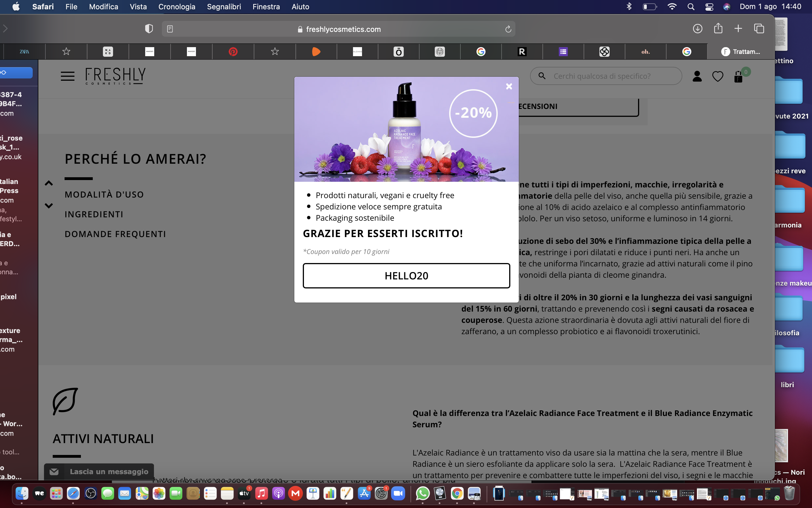Open the Segnalibri menu
Screen dimensions: 812x508
[x=224, y=7]
